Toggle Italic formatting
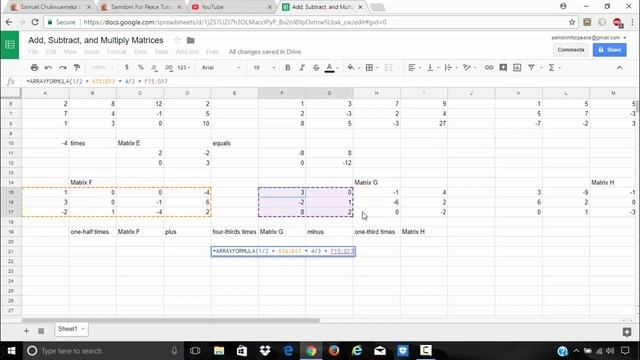 [302, 67]
